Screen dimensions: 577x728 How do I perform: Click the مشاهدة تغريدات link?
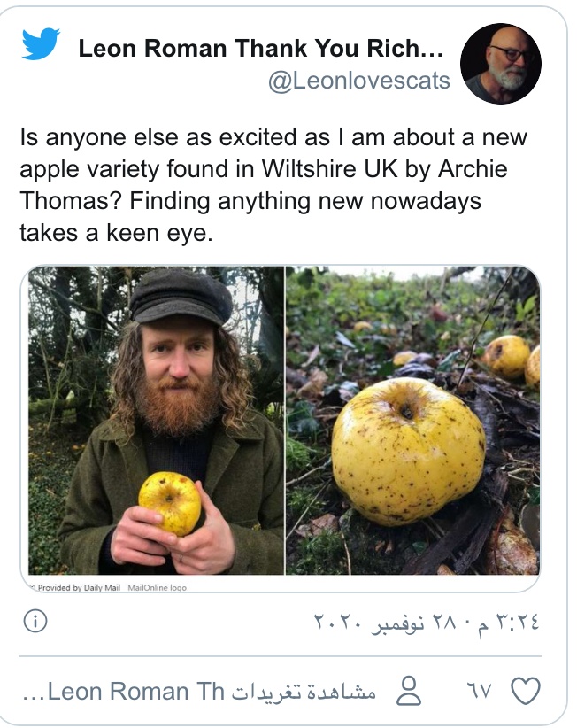tap(304, 693)
